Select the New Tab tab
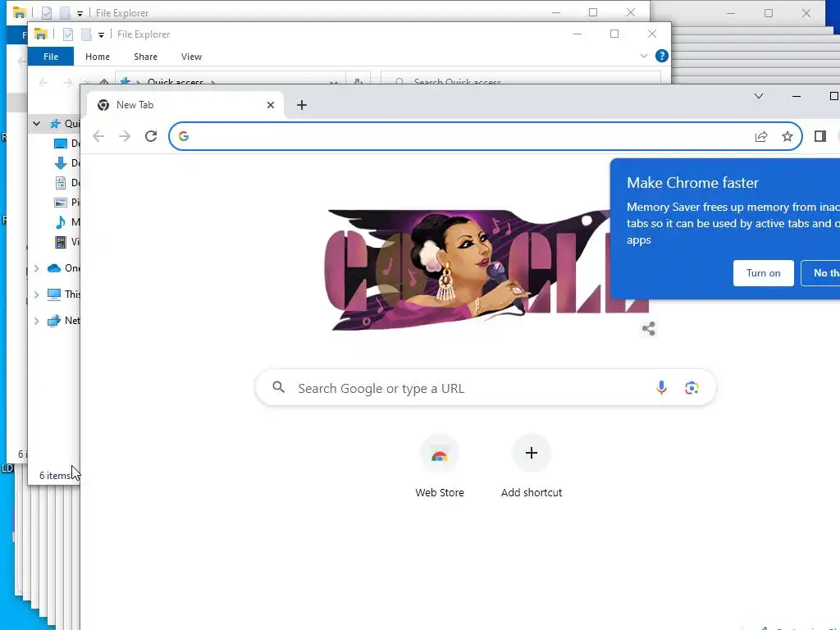The image size is (840, 630). tap(186, 105)
